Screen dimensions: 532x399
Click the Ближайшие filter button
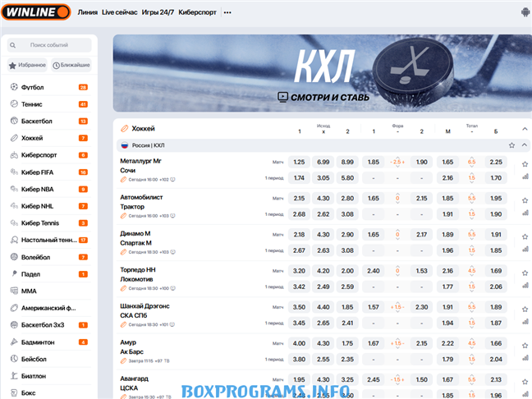(x=71, y=65)
